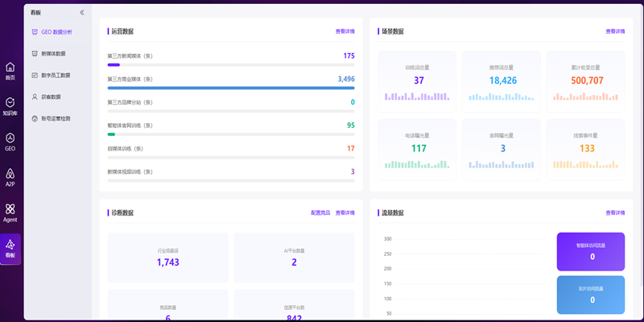Click the 150 label on chart axis
This screenshot has height=322, width=644.
[x=387, y=284]
